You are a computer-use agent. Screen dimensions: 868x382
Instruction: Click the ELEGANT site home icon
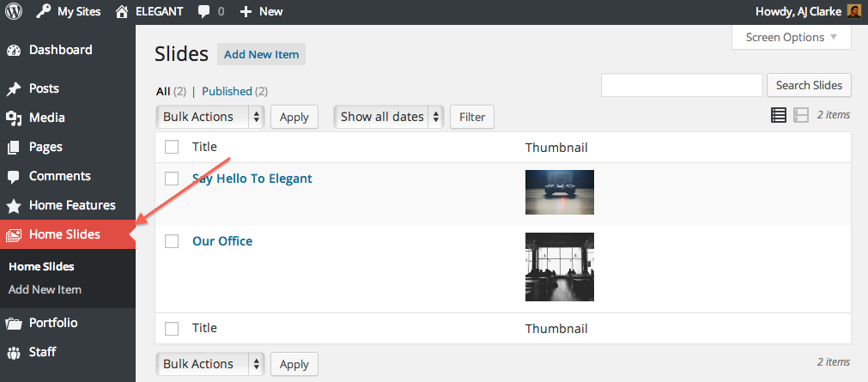122,11
